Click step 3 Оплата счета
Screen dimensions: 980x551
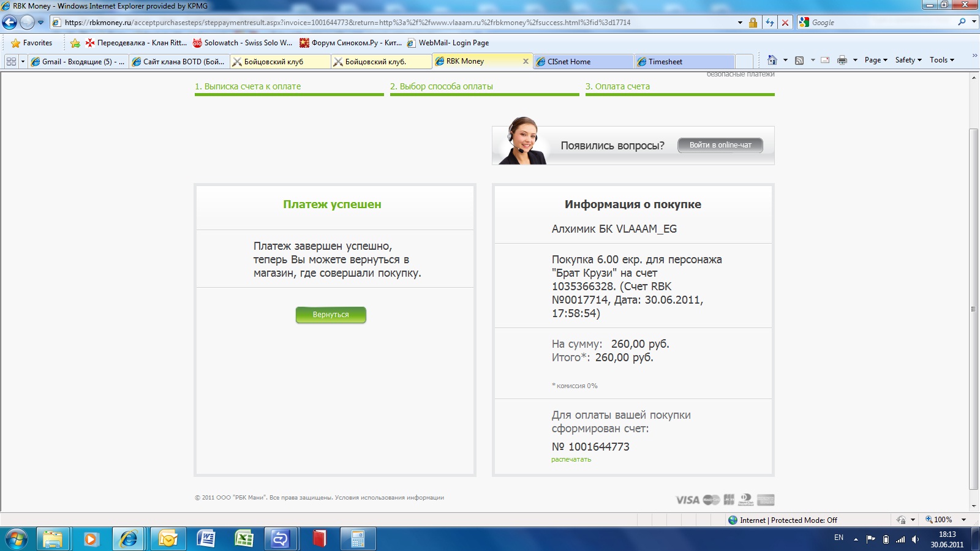(617, 86)
